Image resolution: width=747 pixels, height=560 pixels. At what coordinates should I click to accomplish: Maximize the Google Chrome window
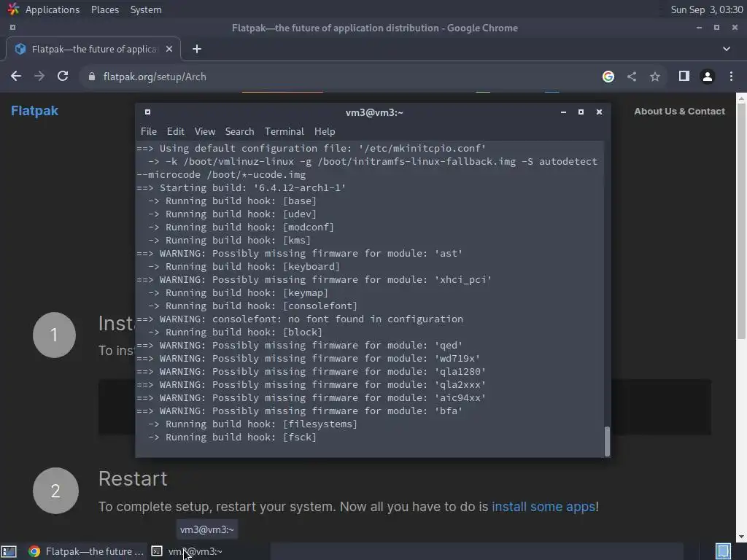tap(716, 28)
